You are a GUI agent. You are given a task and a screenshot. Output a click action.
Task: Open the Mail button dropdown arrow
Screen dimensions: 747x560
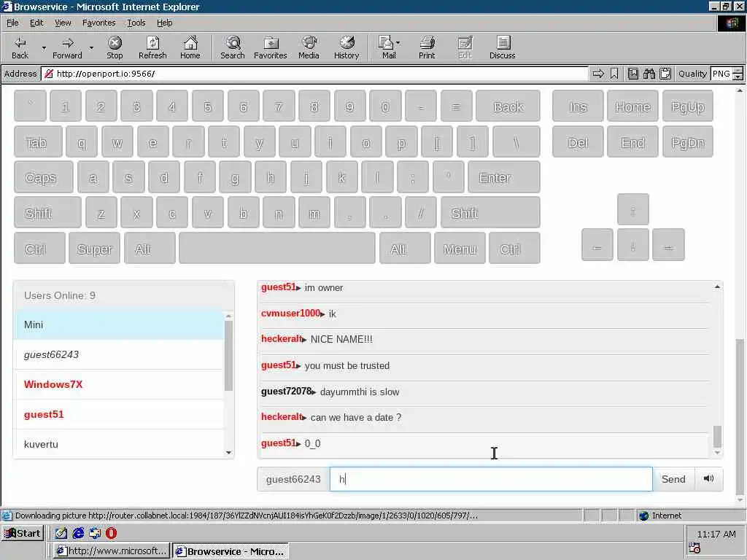398,43
